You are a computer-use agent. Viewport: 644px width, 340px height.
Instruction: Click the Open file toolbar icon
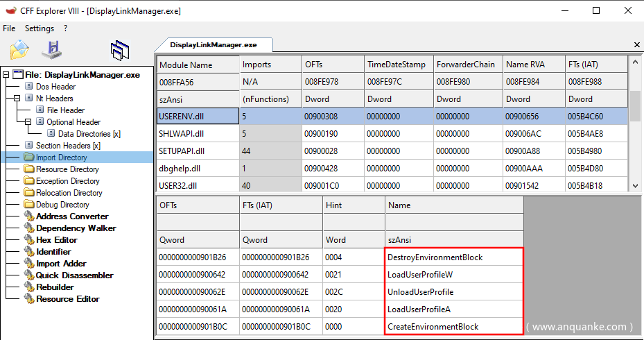click(x=19, y=49)
